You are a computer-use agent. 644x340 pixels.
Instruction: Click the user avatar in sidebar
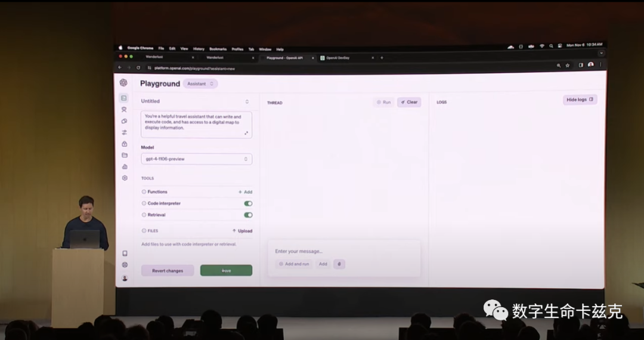pyautogui.click(x=125, y=278)
